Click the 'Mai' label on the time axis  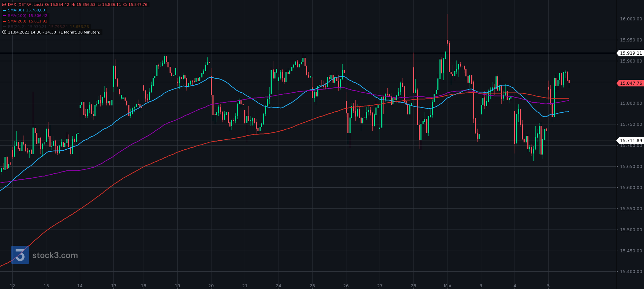pyautogui.click(x=447, y=286)
